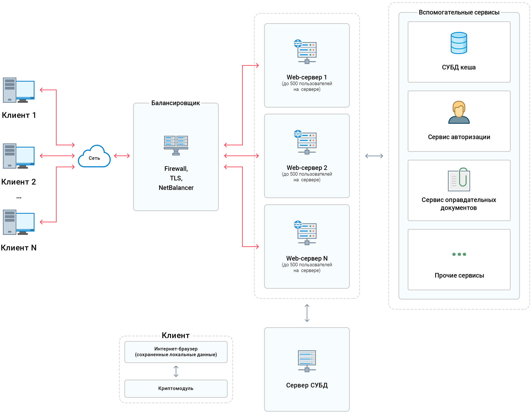This screenshot has height=414, width=532.
Task: Click the СУБД кеша label
Action: click(x=459, y=67)
